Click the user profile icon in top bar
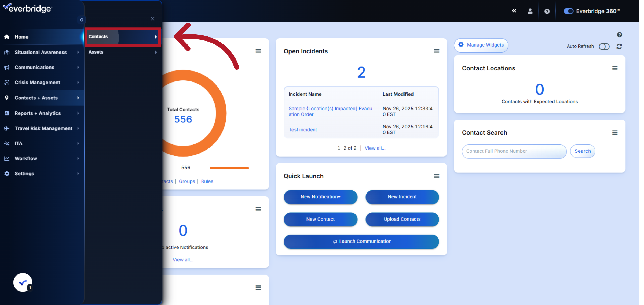This screenshot has width=644, height=305. [x=530, y=11]
